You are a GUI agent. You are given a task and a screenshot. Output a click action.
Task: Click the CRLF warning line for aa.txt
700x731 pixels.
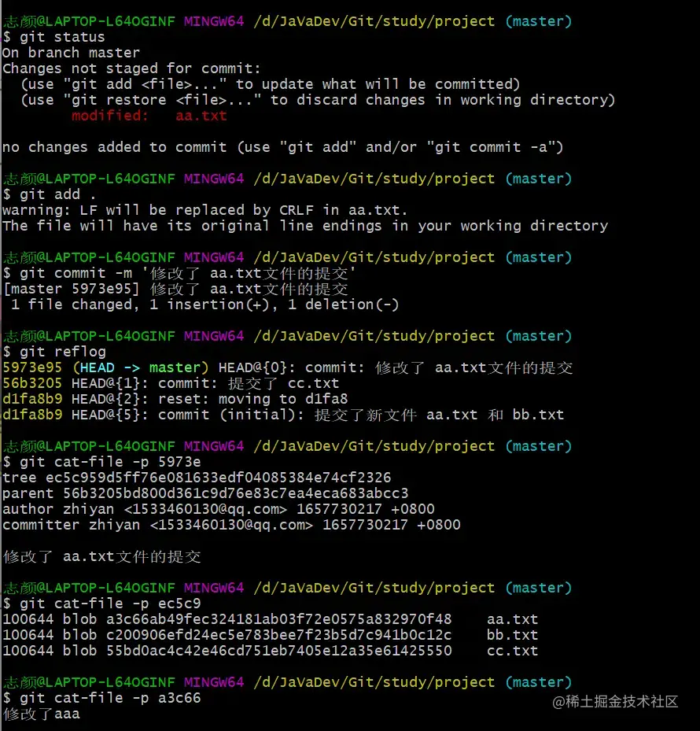point(204,210)
